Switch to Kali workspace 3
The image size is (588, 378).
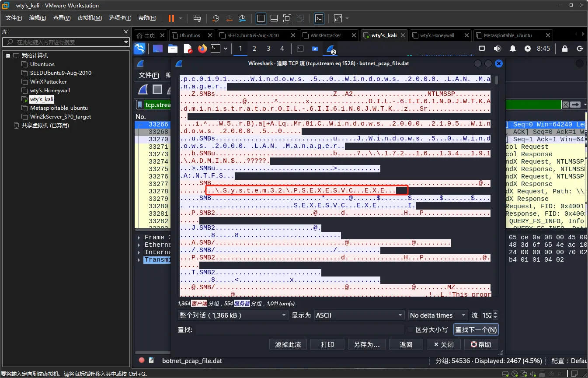pyautogui.click(x=268, y=49)
